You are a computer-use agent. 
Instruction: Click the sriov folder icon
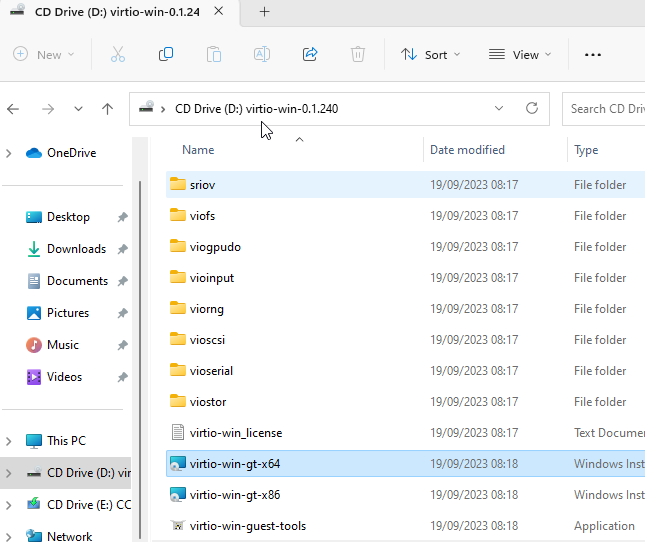178,184
